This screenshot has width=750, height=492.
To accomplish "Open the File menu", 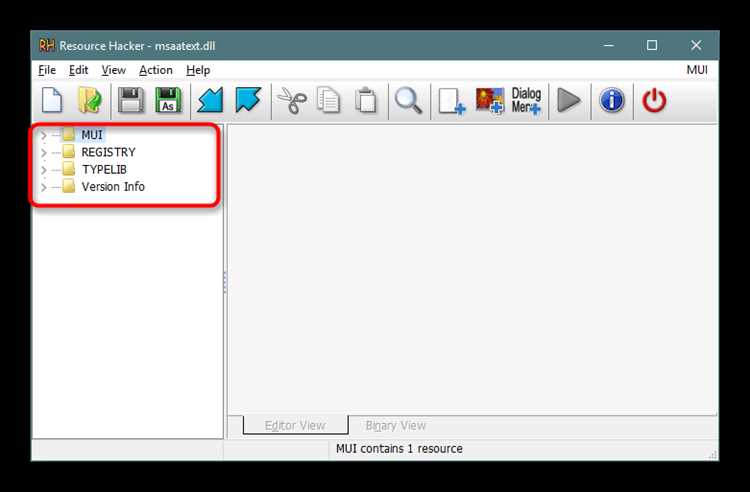I will [47, 70].
